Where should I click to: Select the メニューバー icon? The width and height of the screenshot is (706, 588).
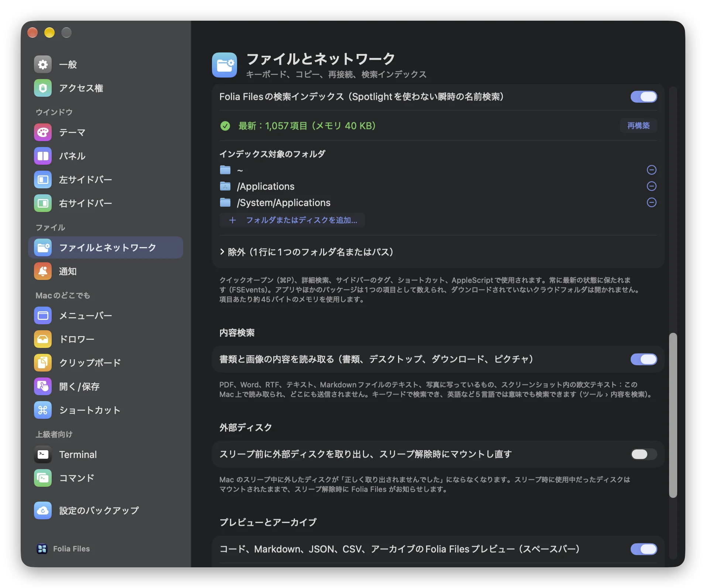click(x=43, y=315)
